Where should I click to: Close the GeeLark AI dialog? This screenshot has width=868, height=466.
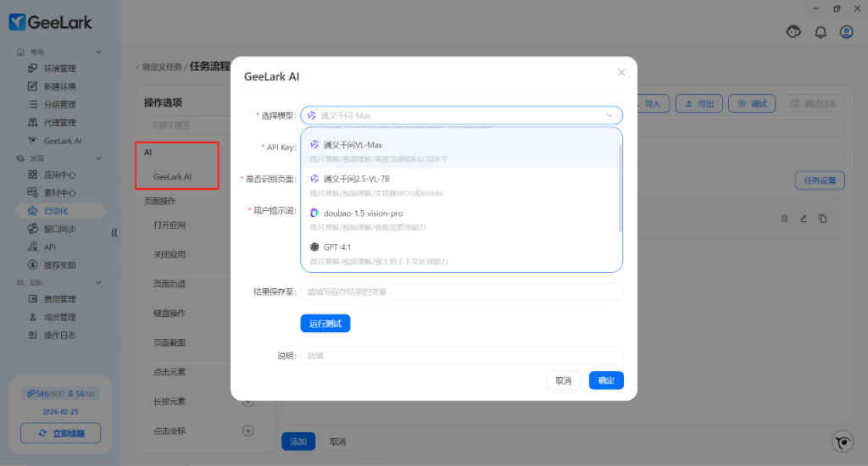[x=621, y=73]
